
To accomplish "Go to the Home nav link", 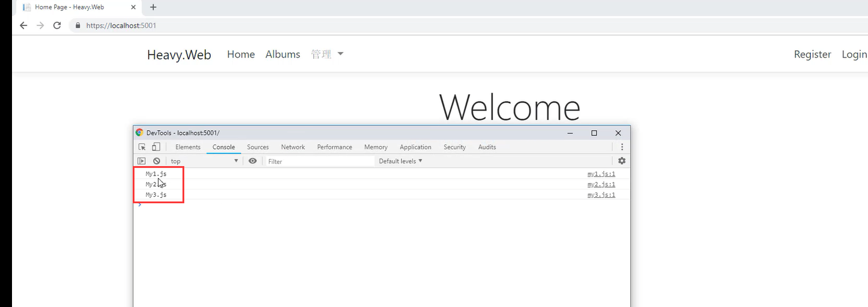I will (241, 54).
